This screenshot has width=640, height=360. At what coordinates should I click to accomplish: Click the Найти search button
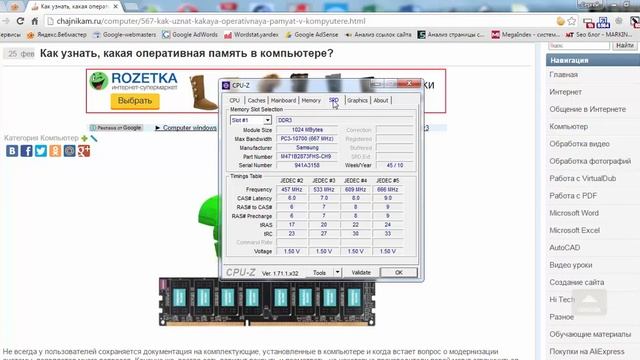(625, 45)
